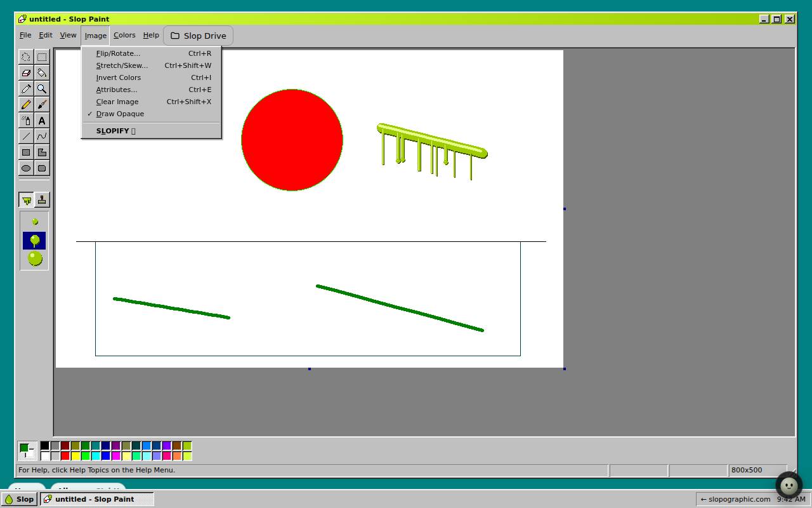The height and width of the screenshot is (508, 812).
Task: Choose the Eraser tool
Action: click(26, 72)
